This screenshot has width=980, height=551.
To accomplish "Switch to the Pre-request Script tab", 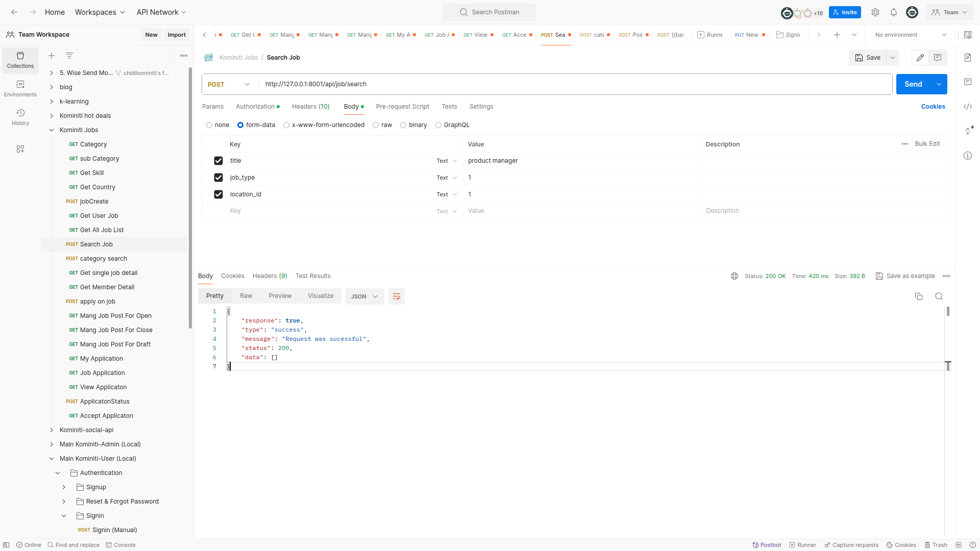I will tap(402, 107).
